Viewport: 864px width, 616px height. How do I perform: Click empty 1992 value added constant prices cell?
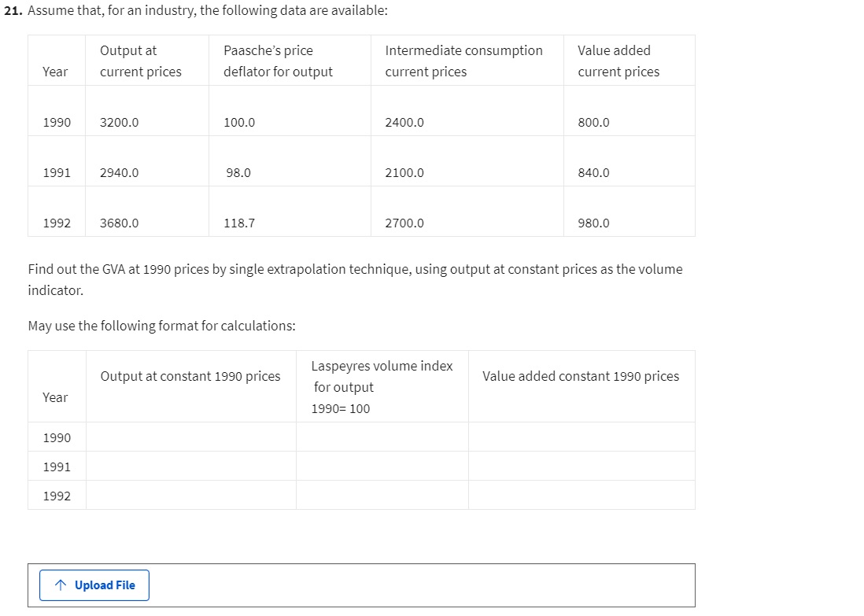point(581,496)
